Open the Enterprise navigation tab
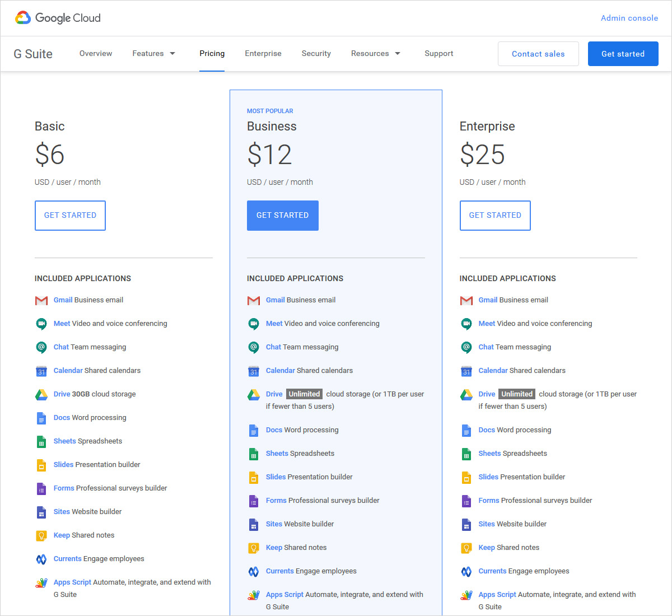This screenshot has height=616, width=672. click(263, 54)
